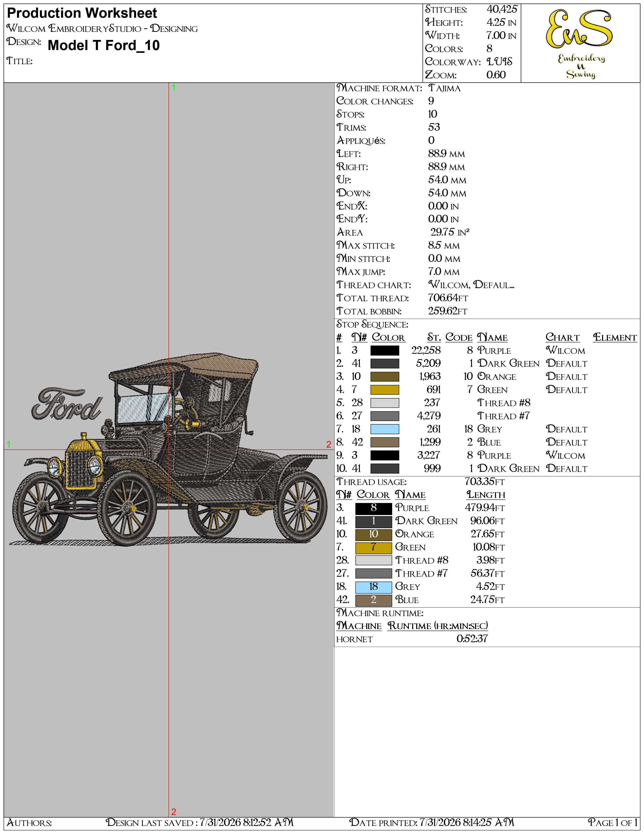The image size is (644, 834).
Task: Select the area value "29.75 in²"
Action: tap(450, 232)
